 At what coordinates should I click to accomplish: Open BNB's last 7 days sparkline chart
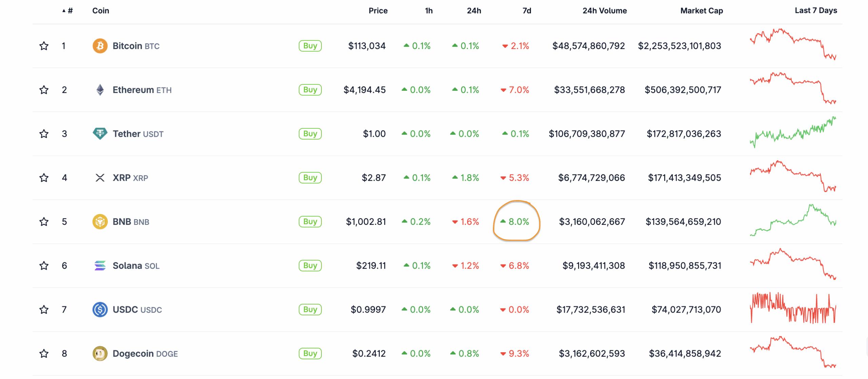[x=793, y=220]
